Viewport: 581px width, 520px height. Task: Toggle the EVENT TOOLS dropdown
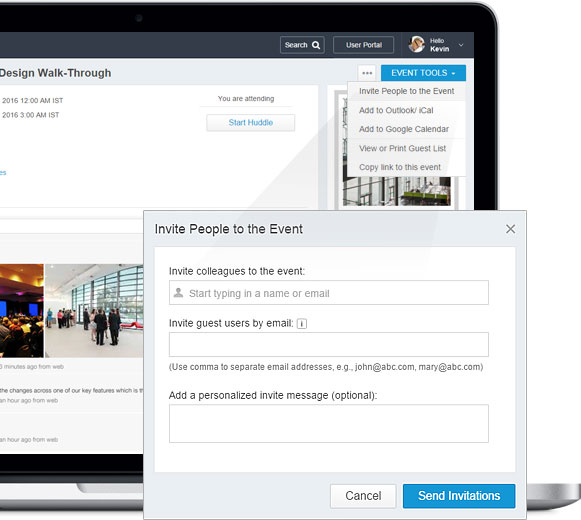tap(423, 73)
